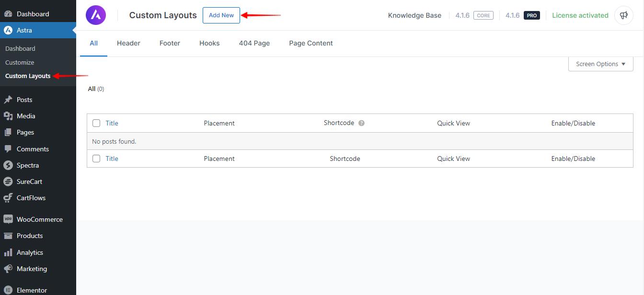
Task: Open the Astra logo in header
Action: click(96, 15)
